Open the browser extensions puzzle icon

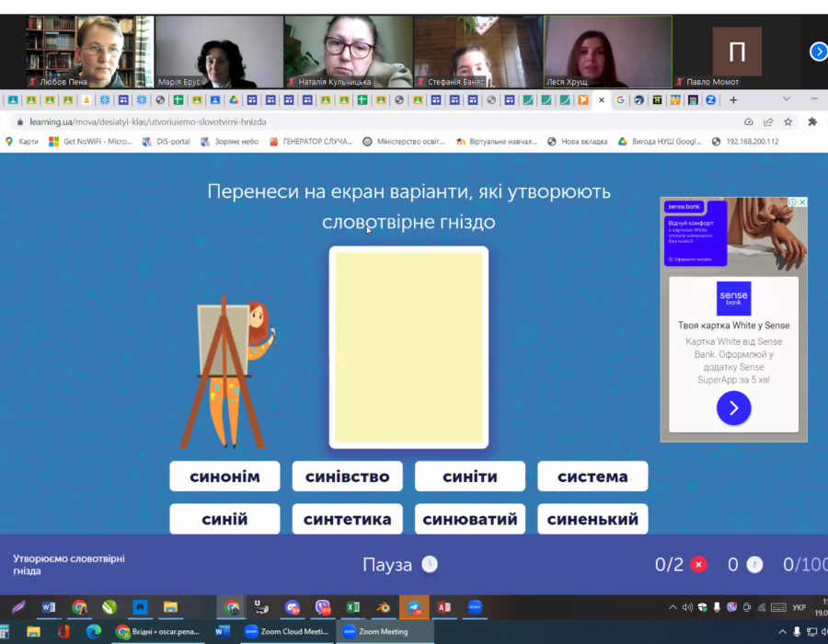click(812, 121)
